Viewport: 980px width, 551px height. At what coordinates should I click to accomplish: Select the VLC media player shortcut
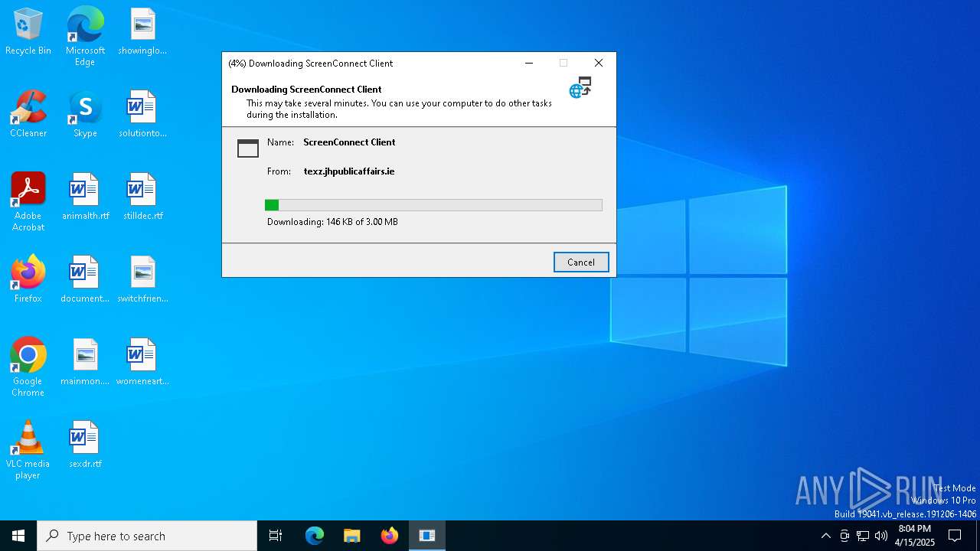28,450
